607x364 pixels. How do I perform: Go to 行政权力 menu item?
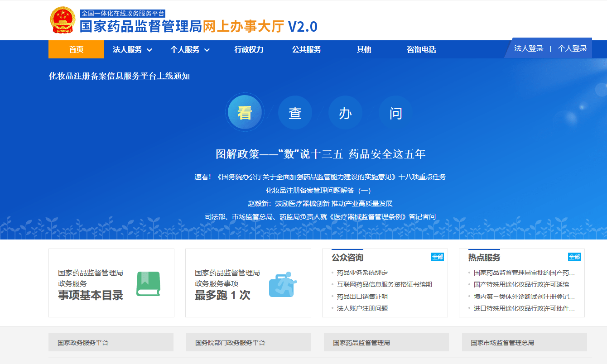click(249, 49)
